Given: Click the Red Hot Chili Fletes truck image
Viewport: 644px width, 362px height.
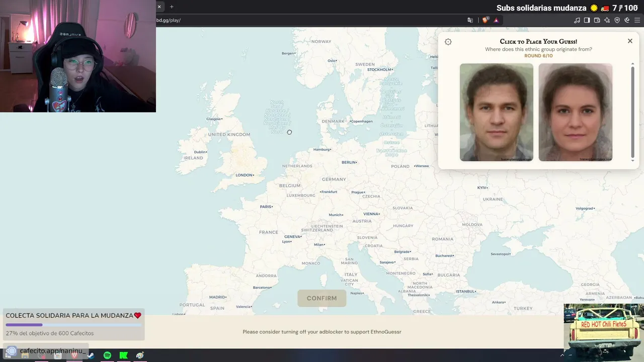Looking at the screenshot, I should point(604,332).
